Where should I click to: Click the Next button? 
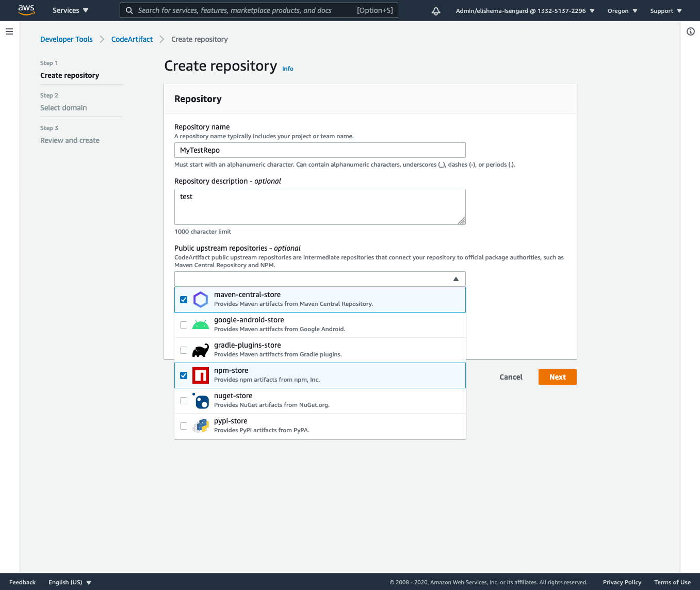click(558, 377)
